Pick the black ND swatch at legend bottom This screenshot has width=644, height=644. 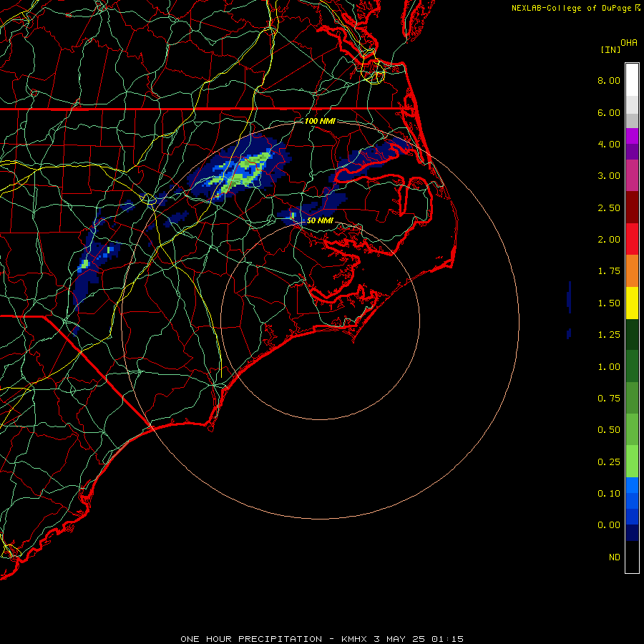tap(632, 557)
